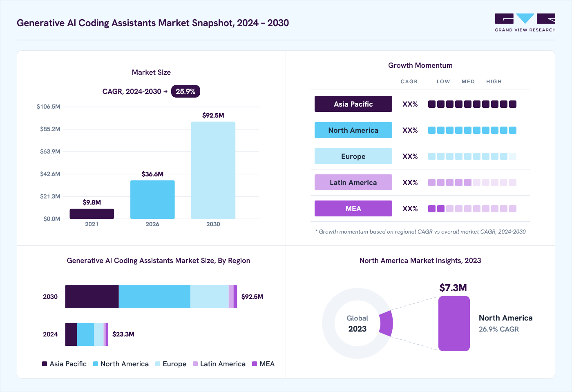Click the purple donut chart slice

pos(387,323)
